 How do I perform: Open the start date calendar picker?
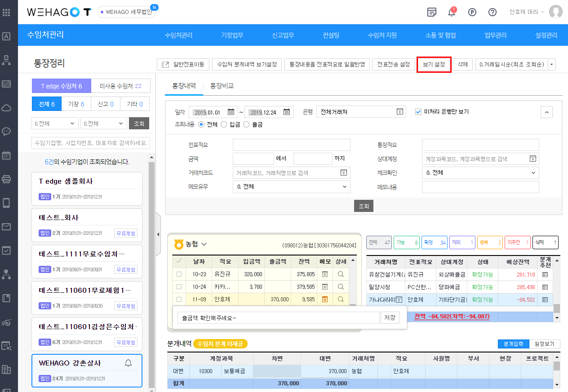point(231,112)
